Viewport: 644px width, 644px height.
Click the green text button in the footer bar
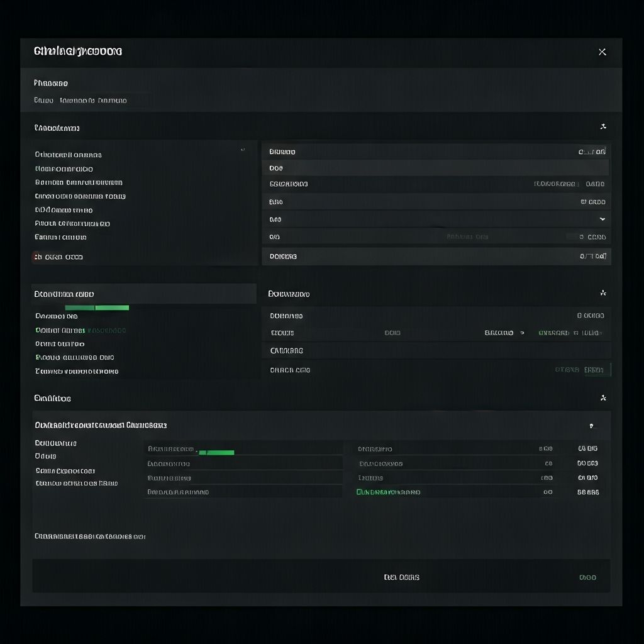[x=587, y=577]
